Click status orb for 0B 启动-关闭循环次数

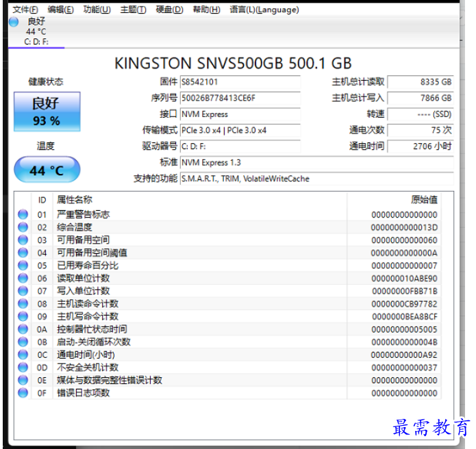[23, 342]
